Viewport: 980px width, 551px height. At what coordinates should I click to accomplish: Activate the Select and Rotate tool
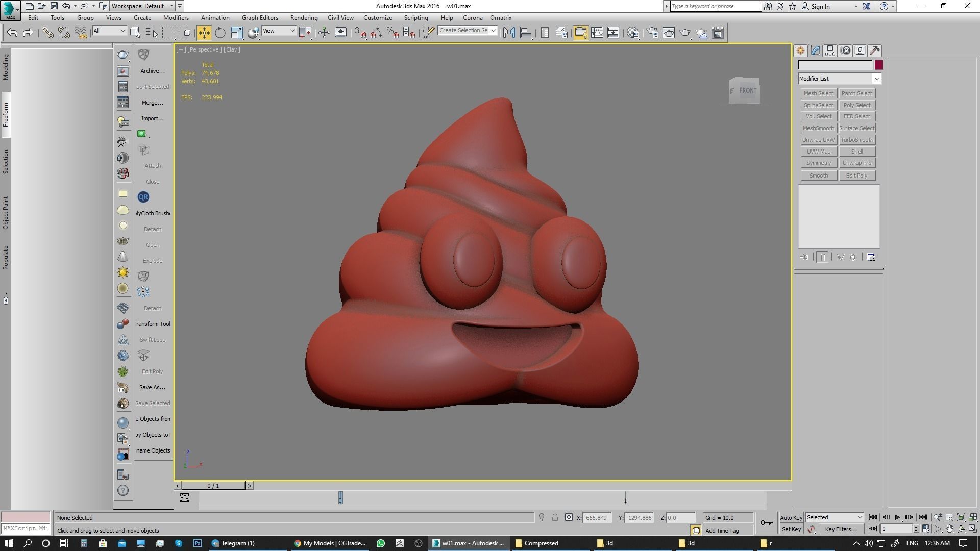(220, 33)
